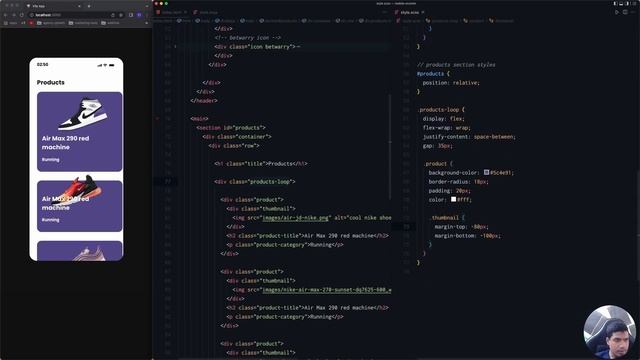Click the div class="products-loop" line
The height and width of the screenshot is (360, 640).
[x=255, y=181]
